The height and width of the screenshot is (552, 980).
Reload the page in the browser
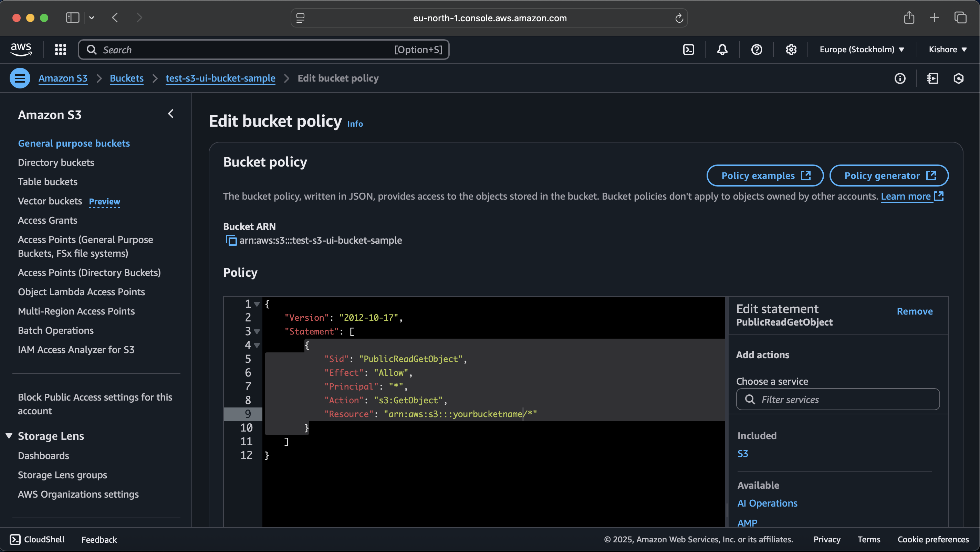point(679,18)
